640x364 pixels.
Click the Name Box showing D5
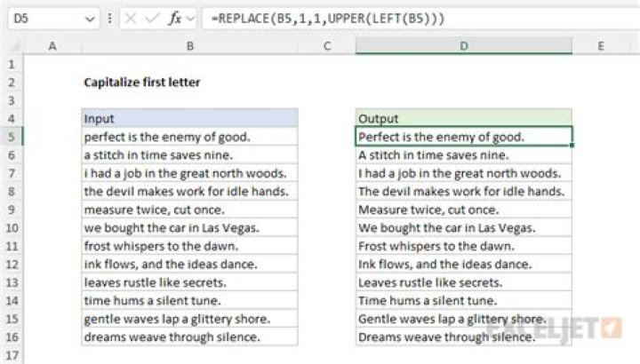click(53, 19)
